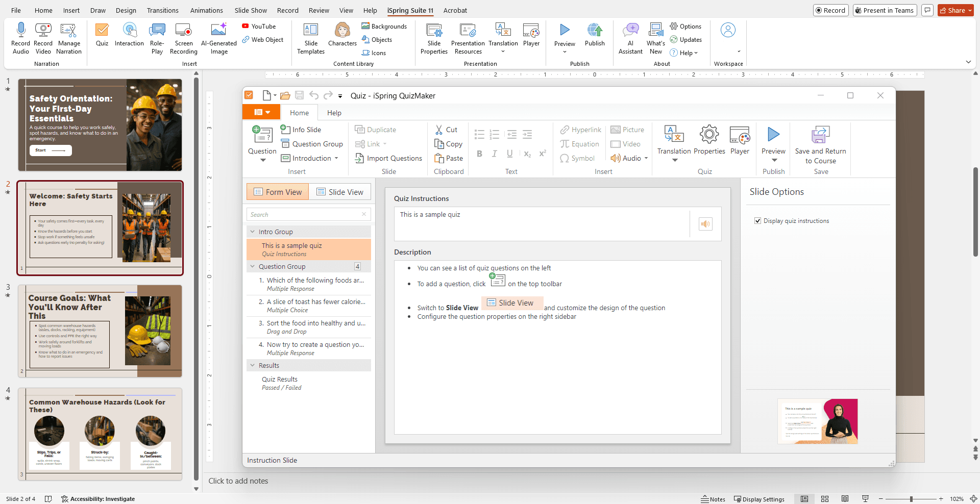The image size is (980, 504).
Task: Play audio for the quiz instructions
Action: 705,224
